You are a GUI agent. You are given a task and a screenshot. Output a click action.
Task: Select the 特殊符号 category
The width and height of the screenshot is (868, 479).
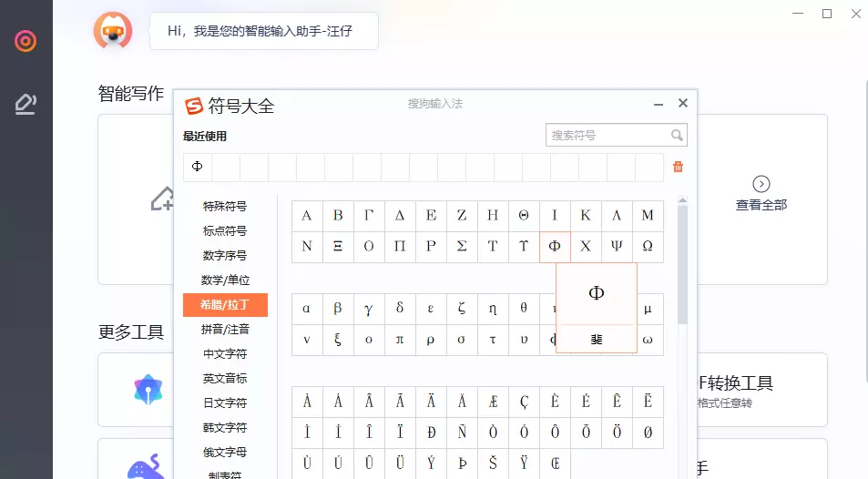click(225, 207)
